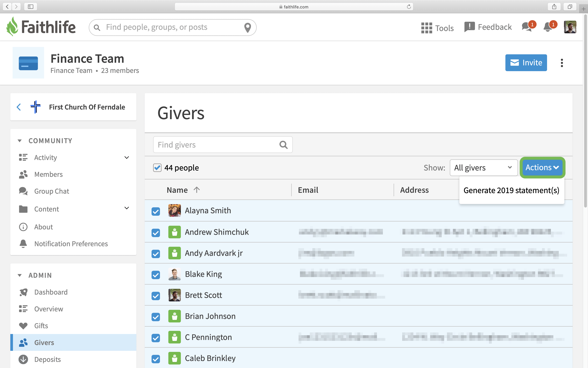588x368 pixels.
Task: Go back using the blue chevron
Action: click(19, 107)
